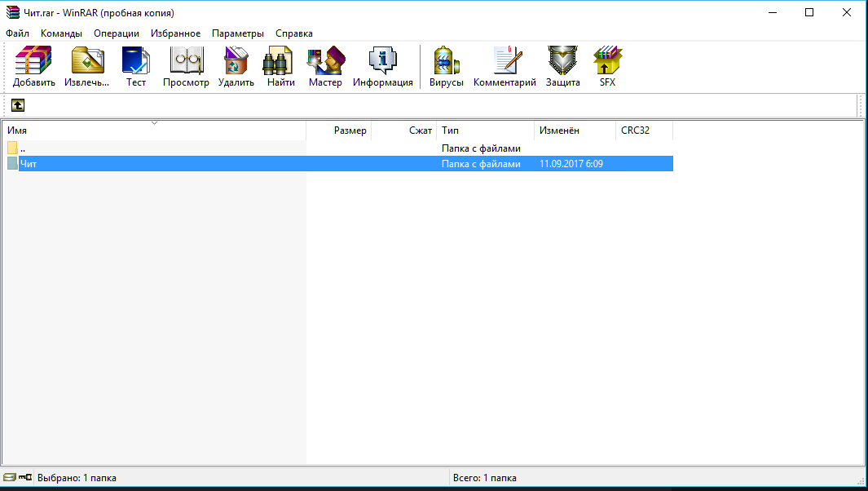Sort by the Размер column header
This screenshot has height=491, width=868.
[x=339, y=130]
